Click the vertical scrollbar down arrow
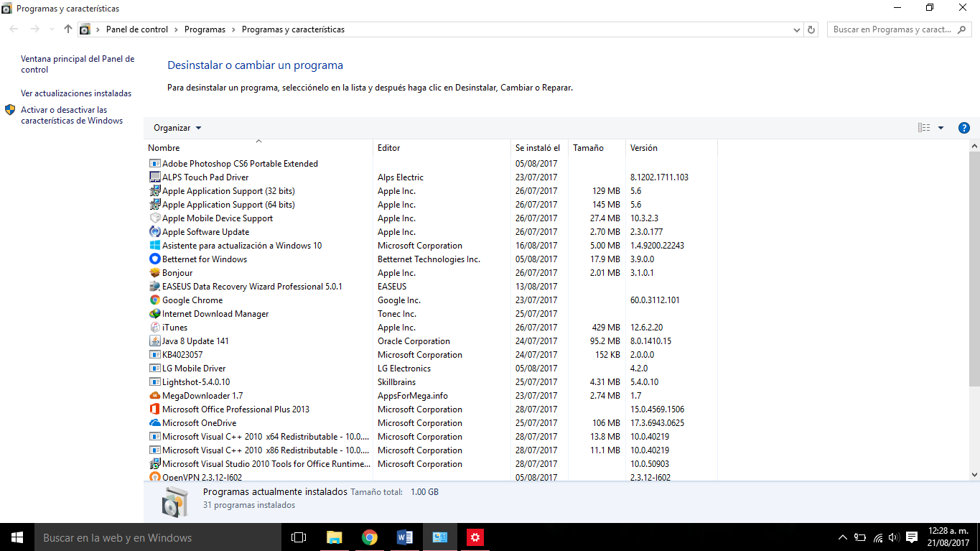 (974, 474)
